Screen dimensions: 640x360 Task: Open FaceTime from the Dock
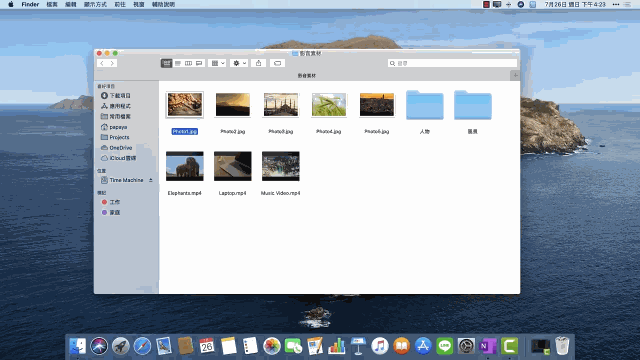pos(293,346)
